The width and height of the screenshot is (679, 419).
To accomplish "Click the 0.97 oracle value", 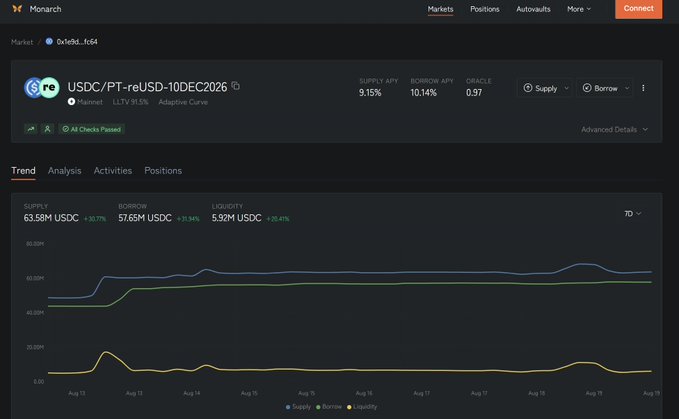I will click(474, 93).
